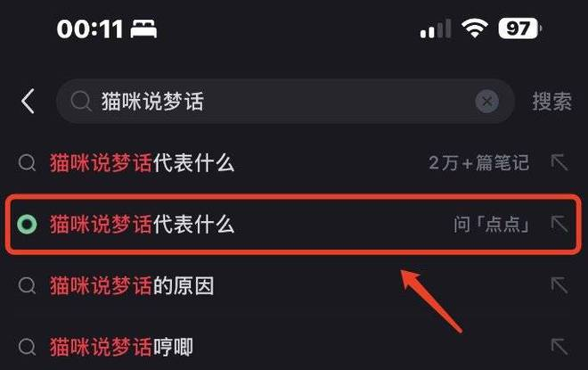Tap the back chevron beside search bar

[29, 101]
